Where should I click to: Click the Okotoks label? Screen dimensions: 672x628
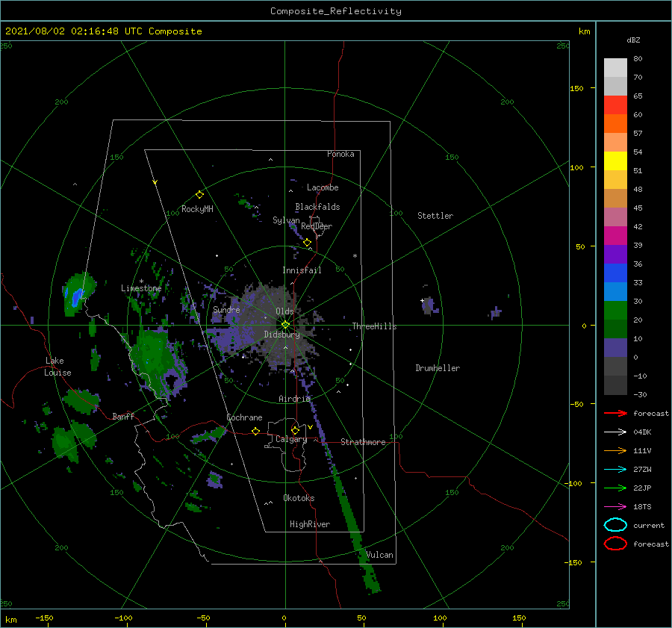coord(299,498)
